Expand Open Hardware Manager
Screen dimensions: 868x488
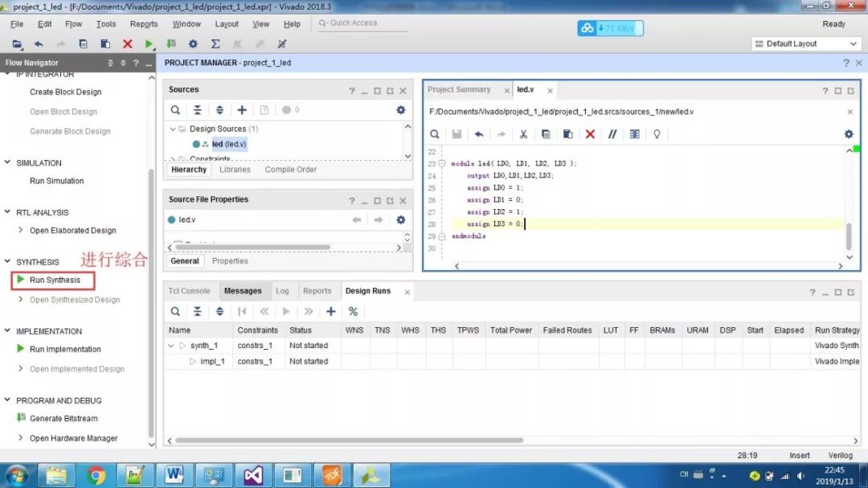[20, 437]
